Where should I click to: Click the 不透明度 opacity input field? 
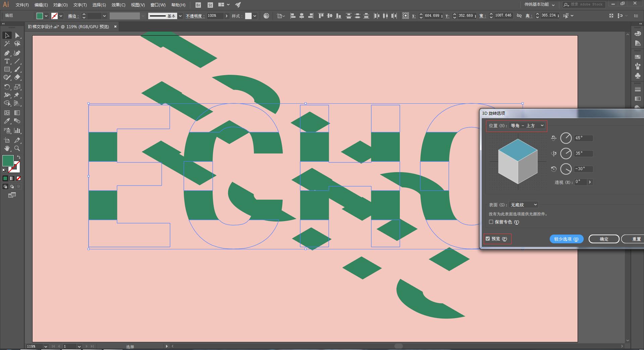click(215, 16)
